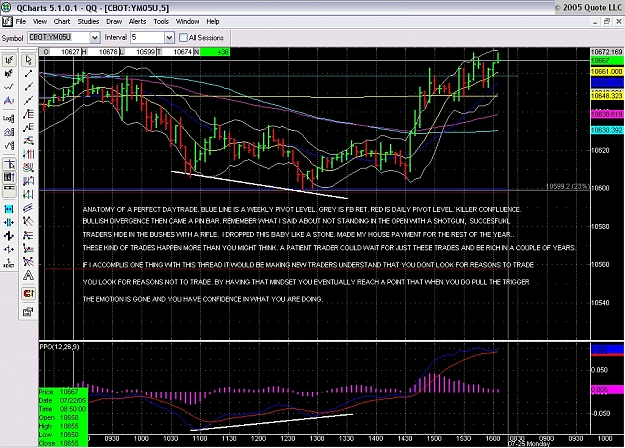Minimize the inner chart window

point(595,22)
